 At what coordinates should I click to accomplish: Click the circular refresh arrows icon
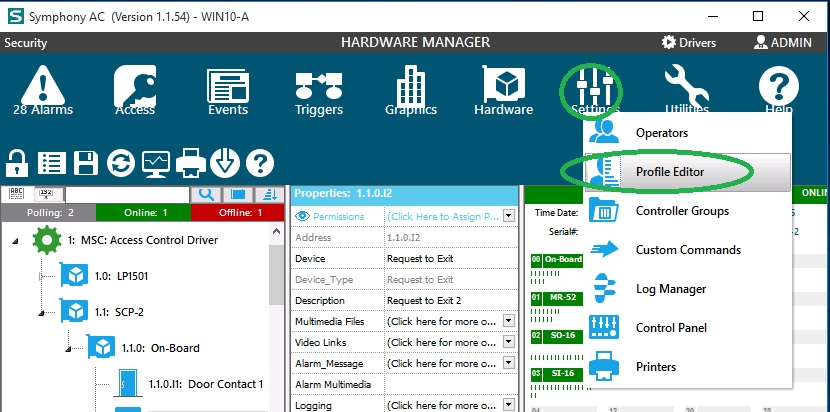point(121,163)
